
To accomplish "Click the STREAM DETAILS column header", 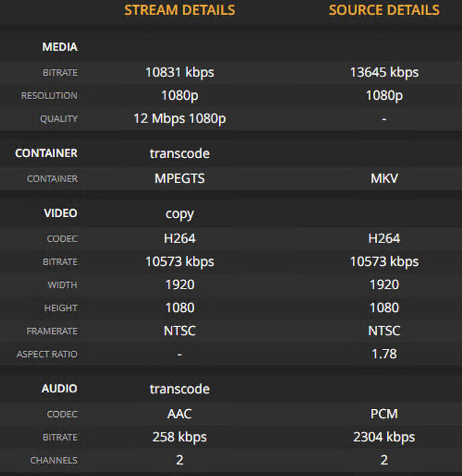I will coord(179,10).
